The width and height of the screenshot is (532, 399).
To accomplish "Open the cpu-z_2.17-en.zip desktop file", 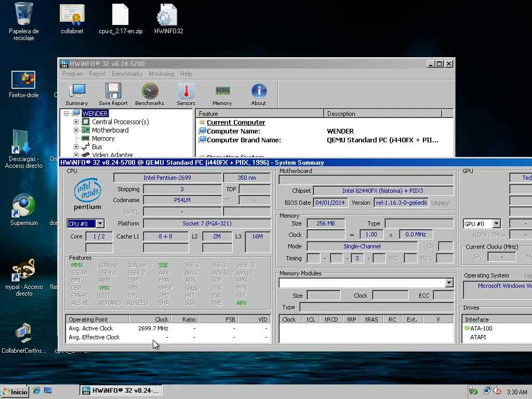I will 121,20.
